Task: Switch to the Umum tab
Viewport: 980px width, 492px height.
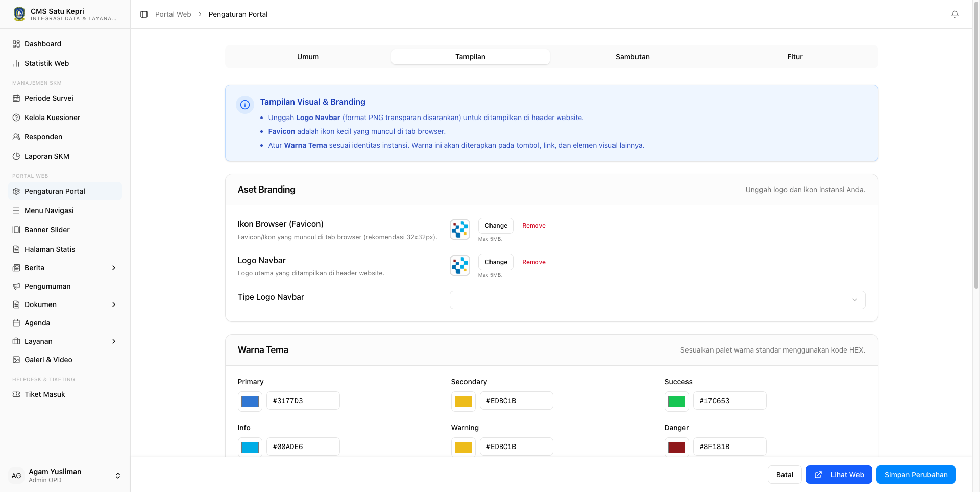Action: tap(308, 57)
